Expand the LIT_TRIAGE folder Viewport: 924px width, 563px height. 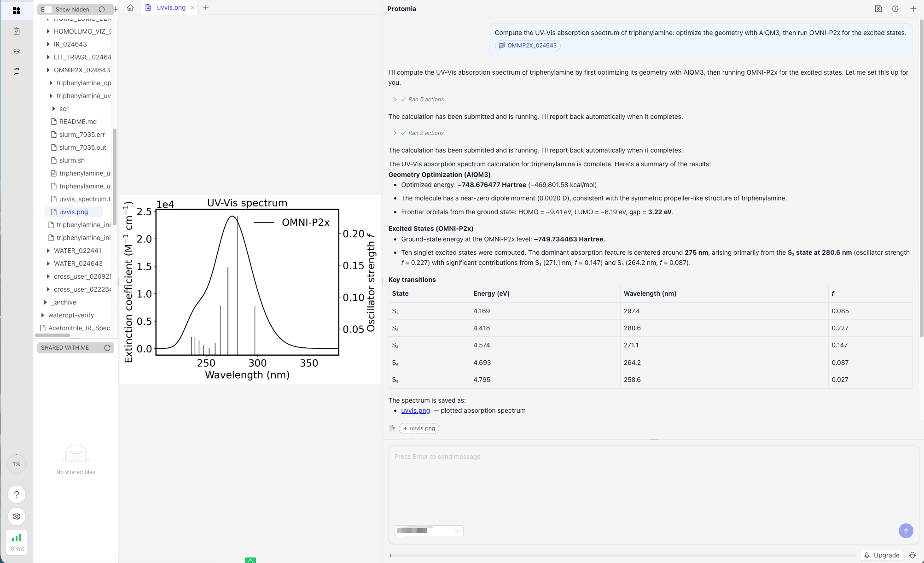[x=48, y=57]
